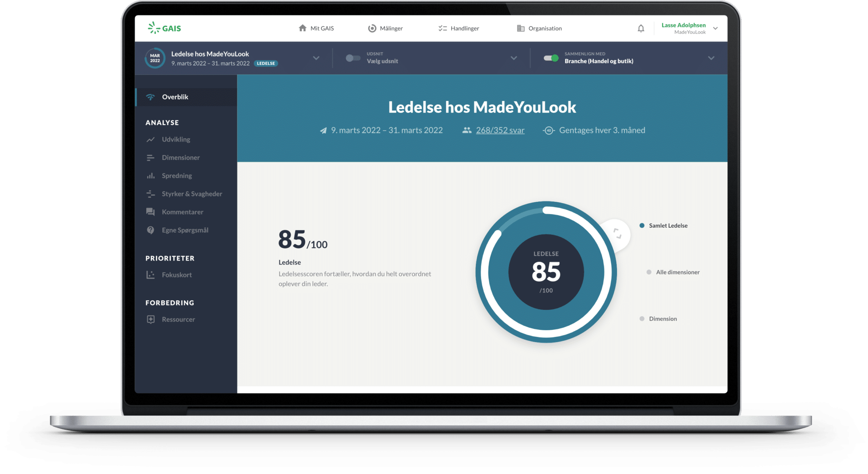Click the GAIS logo
The width and height of the screenshot is (868, 474).
click(x=164, y=28)
